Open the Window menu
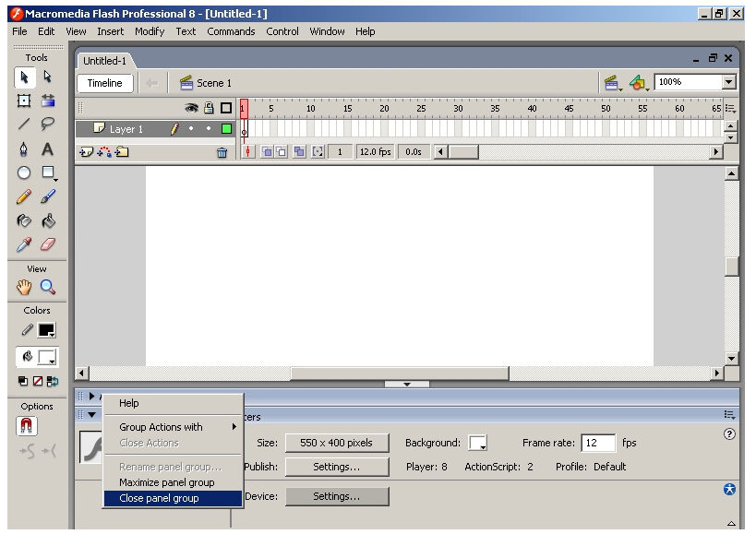This screenshot has width=756, height=534. pos(327,31)
